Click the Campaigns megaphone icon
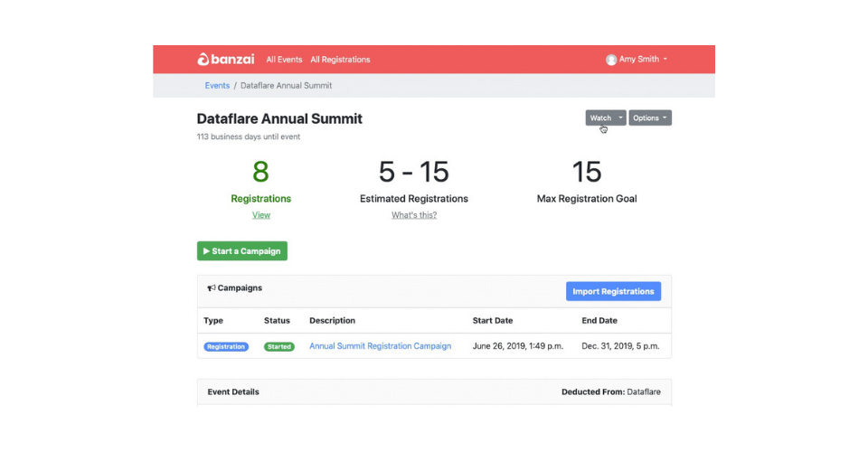 (x=212, y=287)
